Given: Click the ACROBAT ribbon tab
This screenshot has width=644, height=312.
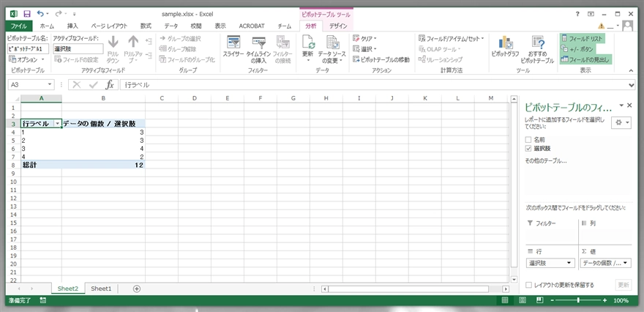Looking at the screenshot, I should coord(252,26).
